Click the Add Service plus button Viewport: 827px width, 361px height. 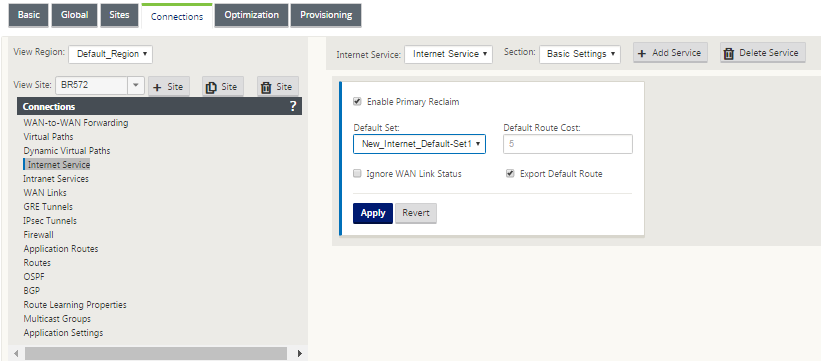[670, 53]
